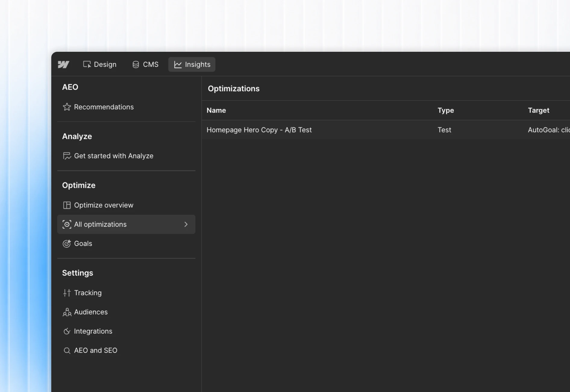
Task: Click the Target column header
Action: pos(539,110)
